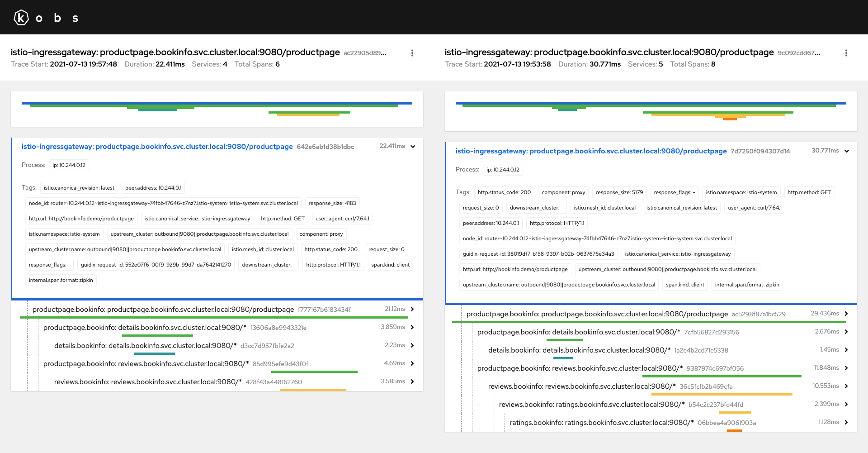This screenshot has height=453, width=868.
Task: Click 'ip: 10.244.0.12' process tag in right panel
Action: tap(503, 170)
